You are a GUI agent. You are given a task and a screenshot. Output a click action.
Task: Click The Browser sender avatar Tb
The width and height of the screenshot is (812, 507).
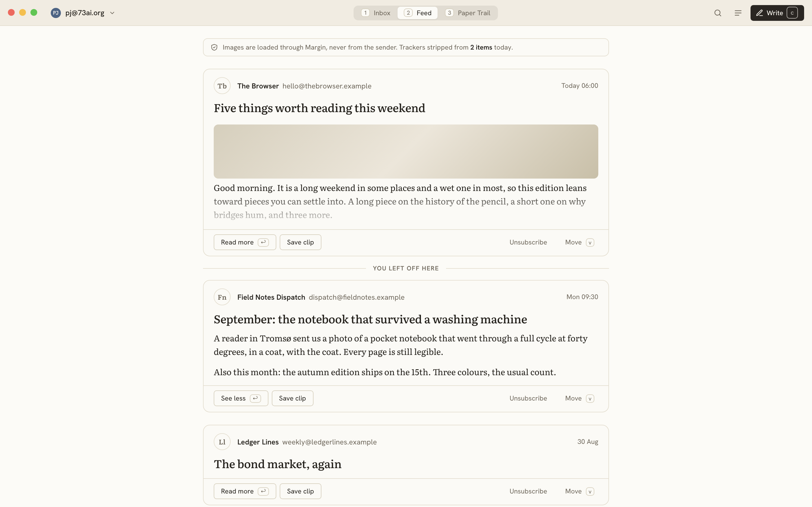(x=222, y=86)
